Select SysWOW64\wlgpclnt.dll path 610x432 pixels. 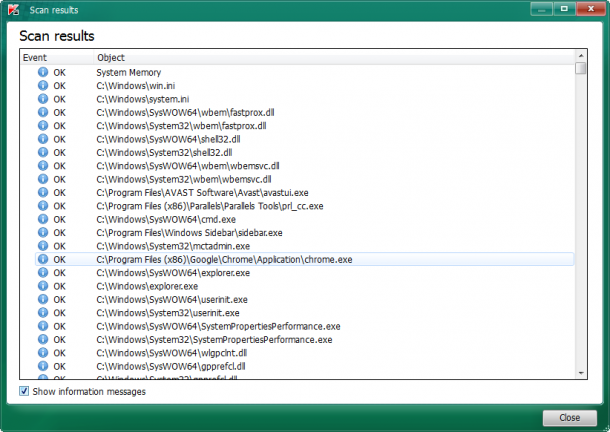pyautogui.click(x=172, y=353)
